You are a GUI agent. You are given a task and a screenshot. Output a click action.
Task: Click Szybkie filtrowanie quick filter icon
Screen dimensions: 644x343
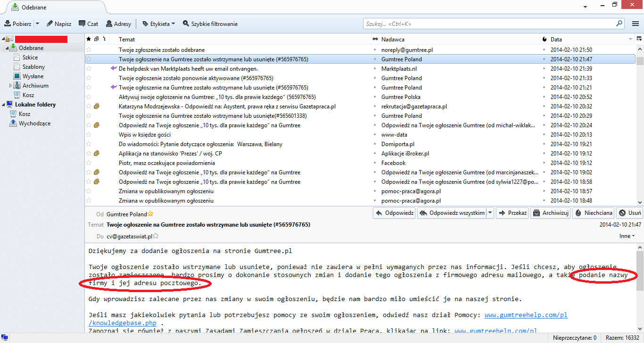click(x=186, y=24)
